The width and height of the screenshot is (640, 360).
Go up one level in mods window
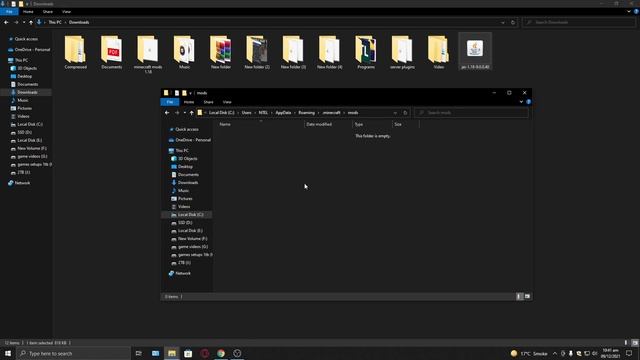click(x=191, y=113)
